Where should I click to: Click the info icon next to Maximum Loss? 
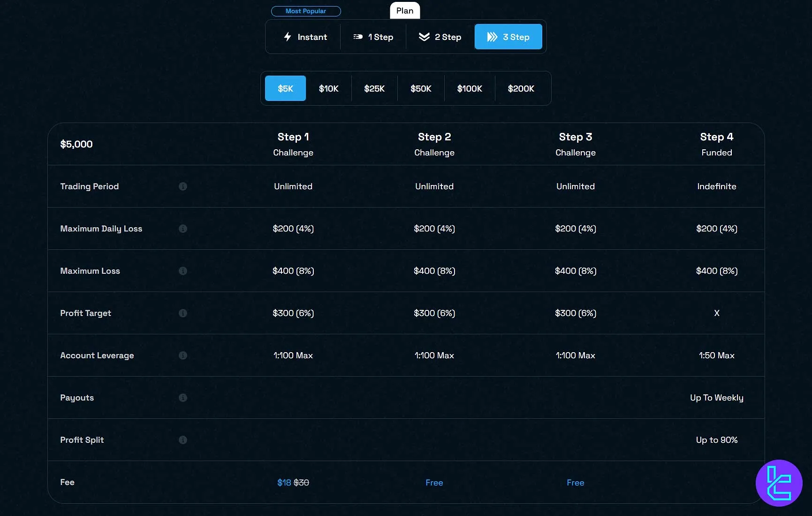click(183, 271)
